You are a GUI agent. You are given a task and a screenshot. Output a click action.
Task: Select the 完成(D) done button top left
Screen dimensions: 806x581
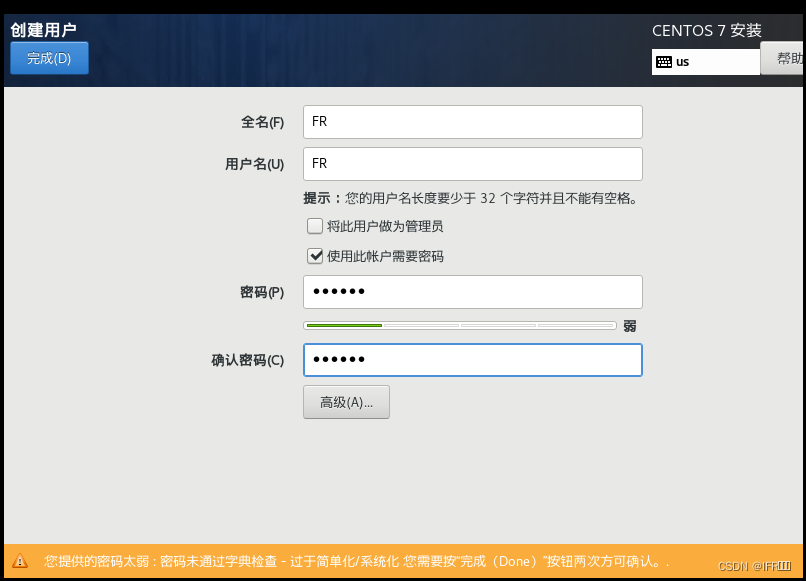point(48,57)
